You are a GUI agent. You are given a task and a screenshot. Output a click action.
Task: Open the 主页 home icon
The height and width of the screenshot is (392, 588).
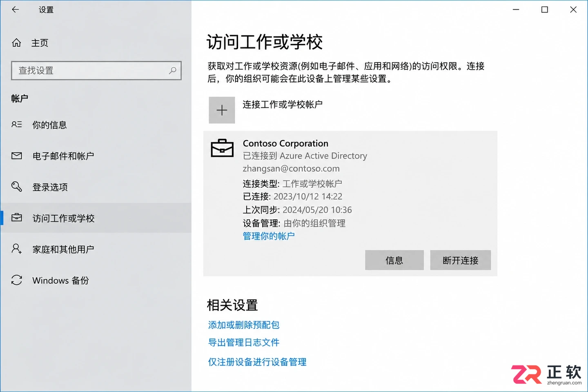[16, 42]
